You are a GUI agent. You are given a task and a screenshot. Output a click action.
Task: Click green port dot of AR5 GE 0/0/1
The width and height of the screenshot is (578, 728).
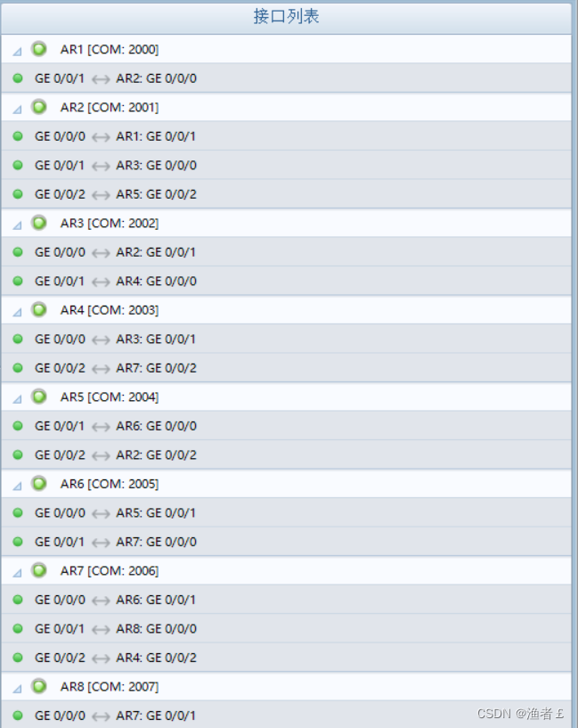[x=18, y=426]
